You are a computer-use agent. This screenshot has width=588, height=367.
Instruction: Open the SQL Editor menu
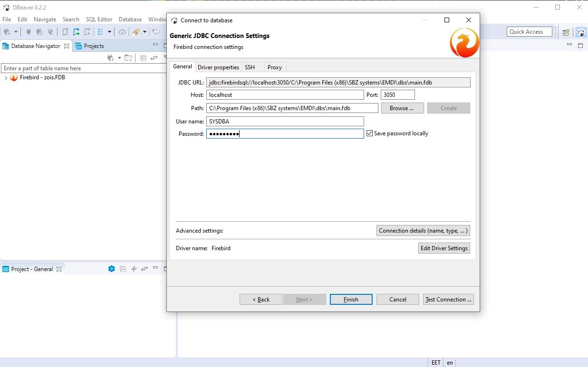[99, 19]
